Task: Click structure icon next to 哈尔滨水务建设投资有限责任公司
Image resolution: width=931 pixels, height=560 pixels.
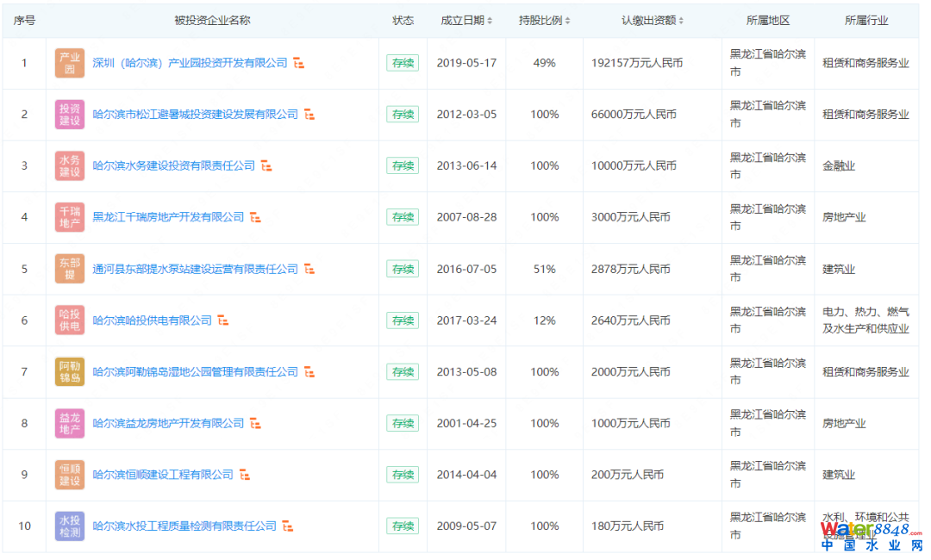Action: coord(267,165)
